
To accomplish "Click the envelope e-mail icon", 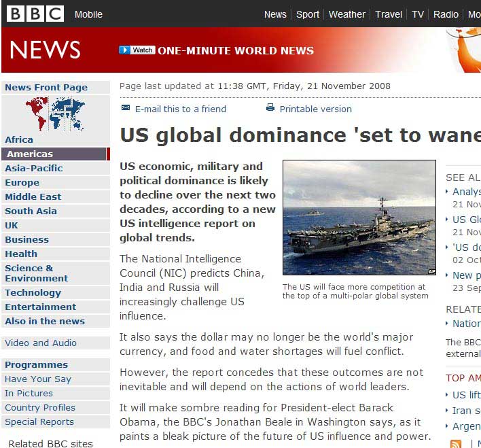I will (126, 108).
